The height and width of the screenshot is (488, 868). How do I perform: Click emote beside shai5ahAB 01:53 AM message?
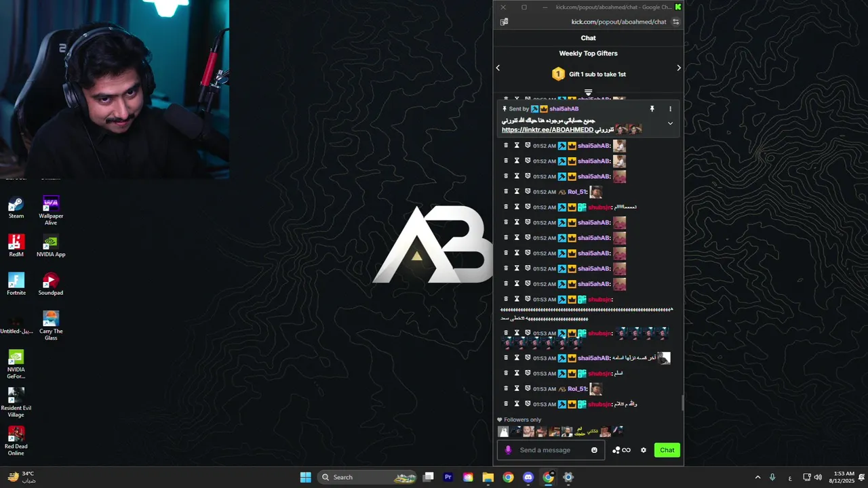point(664,358)
